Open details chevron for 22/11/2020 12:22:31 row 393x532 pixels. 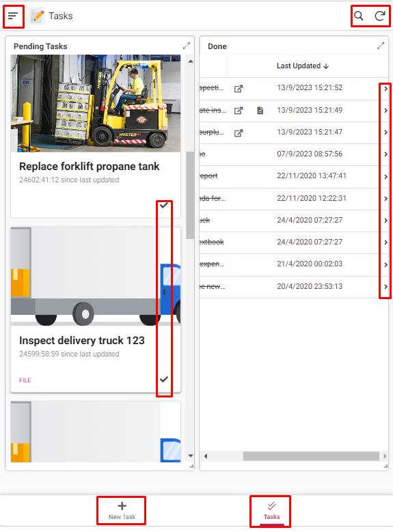385,199
